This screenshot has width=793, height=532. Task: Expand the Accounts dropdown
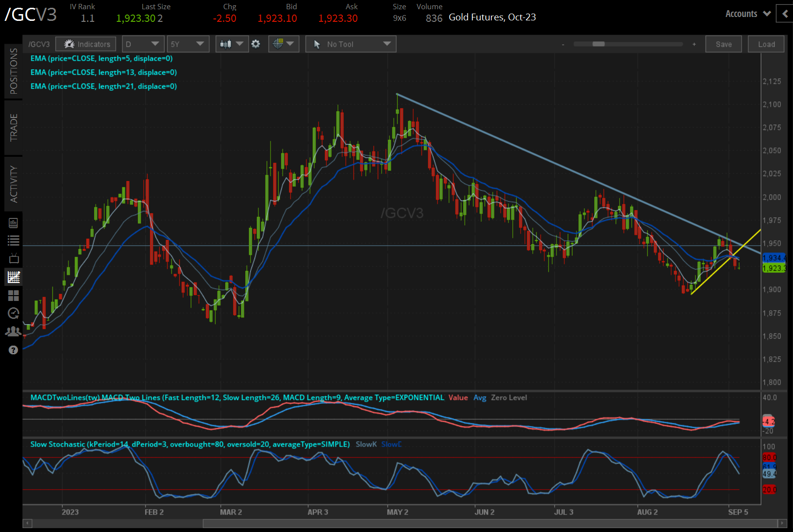[748, 14]
